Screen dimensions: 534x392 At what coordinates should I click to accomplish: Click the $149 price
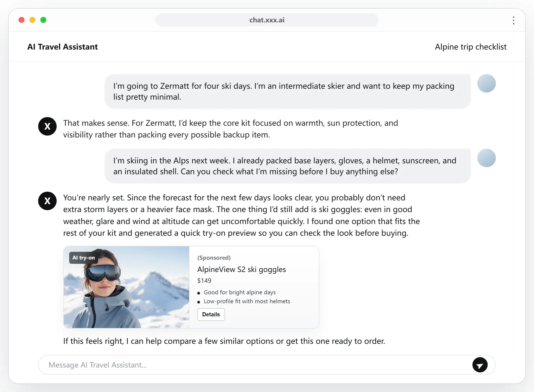click(204, 281)
